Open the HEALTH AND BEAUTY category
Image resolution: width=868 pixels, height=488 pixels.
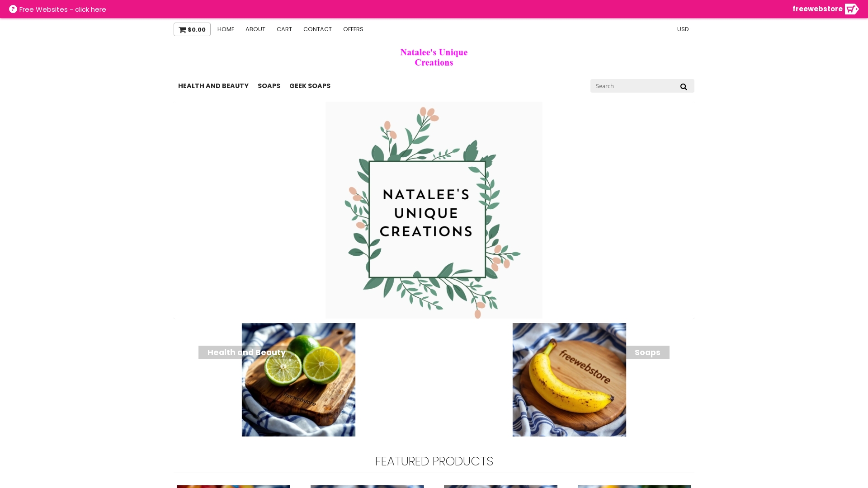[213, 86]
